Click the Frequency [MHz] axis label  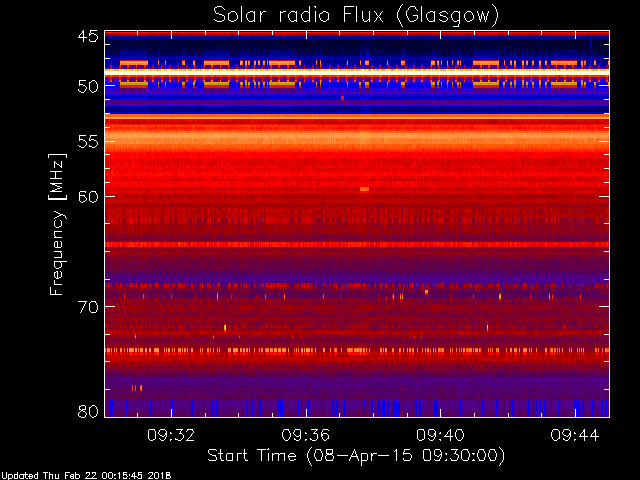57,224
